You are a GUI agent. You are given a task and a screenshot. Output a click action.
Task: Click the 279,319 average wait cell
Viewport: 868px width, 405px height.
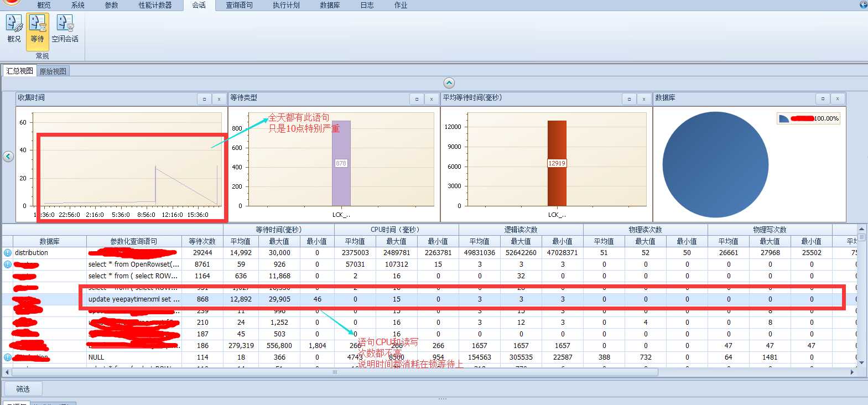241,346
